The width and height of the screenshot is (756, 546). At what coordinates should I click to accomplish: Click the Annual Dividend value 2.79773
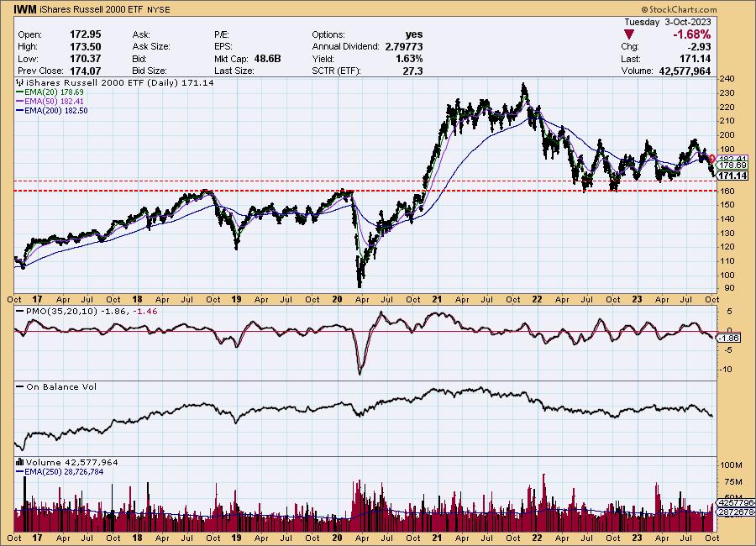click(404, 47)
